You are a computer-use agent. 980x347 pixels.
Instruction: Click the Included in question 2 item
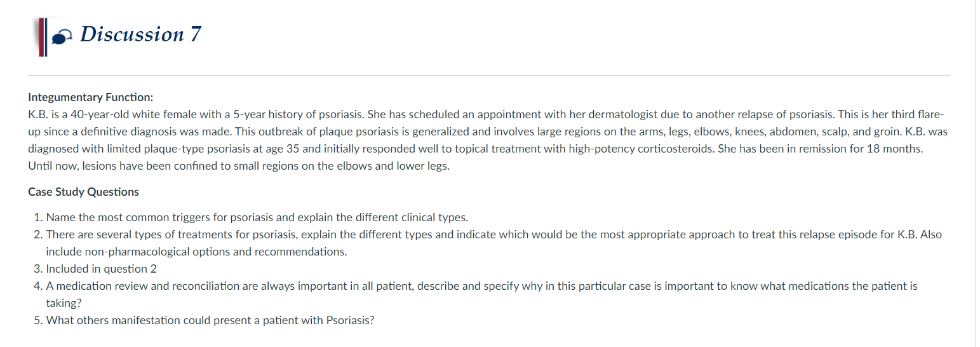click(95, 269)
